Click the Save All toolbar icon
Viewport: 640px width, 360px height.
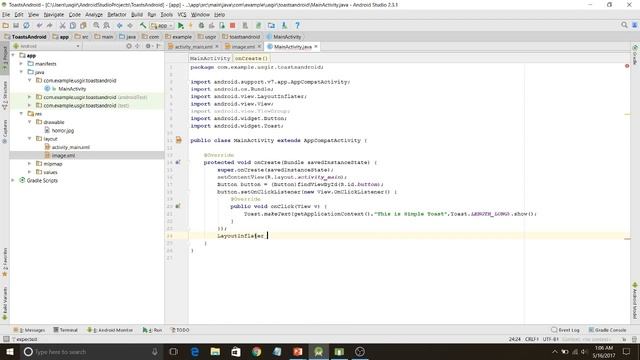(x=16, y=25)
